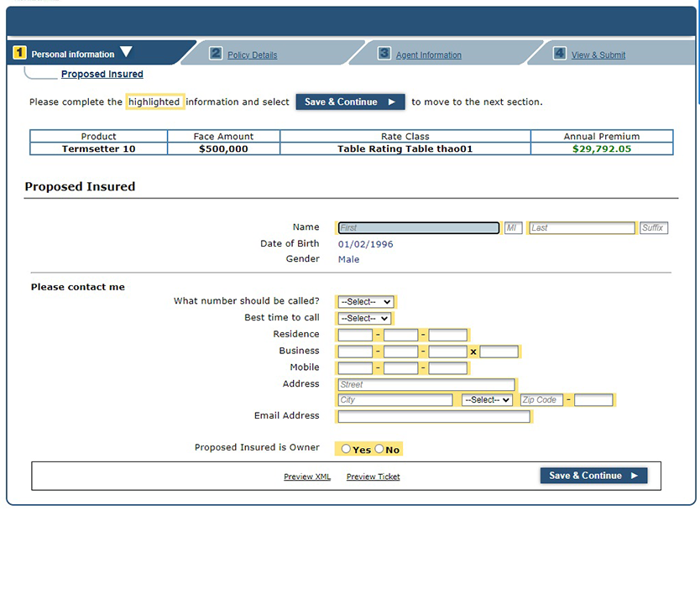Expand the Best time to call dropdown
The height and width of the screenshot is (599, 700).
364,319
